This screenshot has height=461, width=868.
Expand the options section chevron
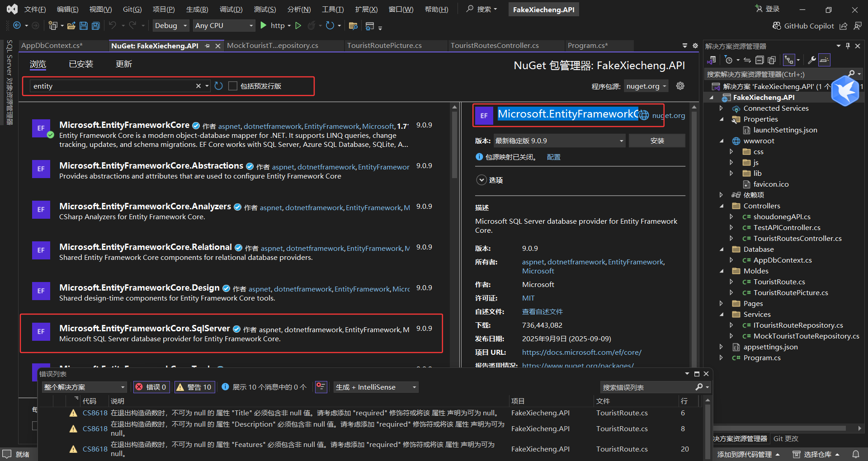481,180
